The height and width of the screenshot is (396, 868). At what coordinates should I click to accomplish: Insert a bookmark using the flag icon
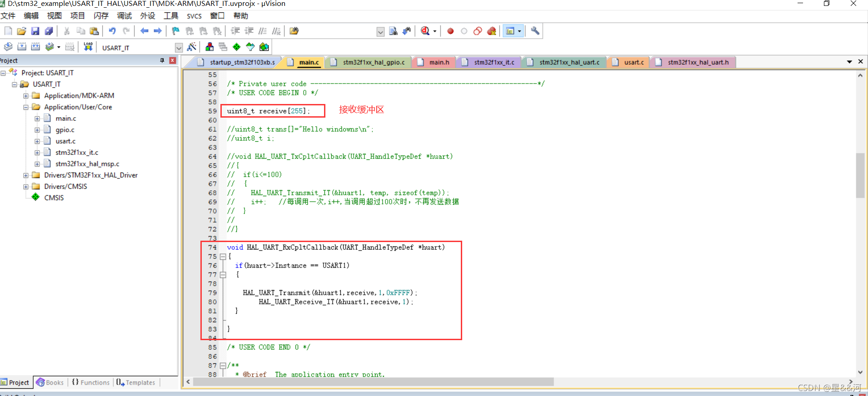click(176, 31)
